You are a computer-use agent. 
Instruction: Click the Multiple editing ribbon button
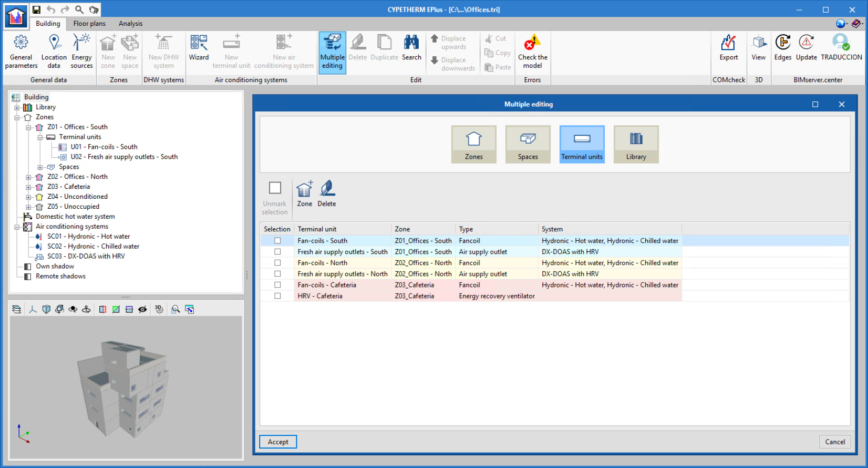point(332,52)
